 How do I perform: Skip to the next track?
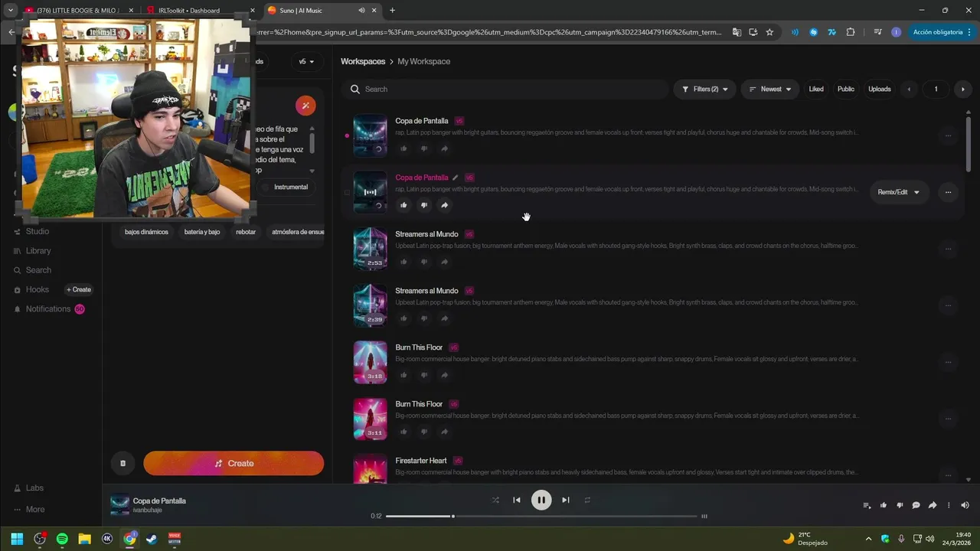click(565, 500)
